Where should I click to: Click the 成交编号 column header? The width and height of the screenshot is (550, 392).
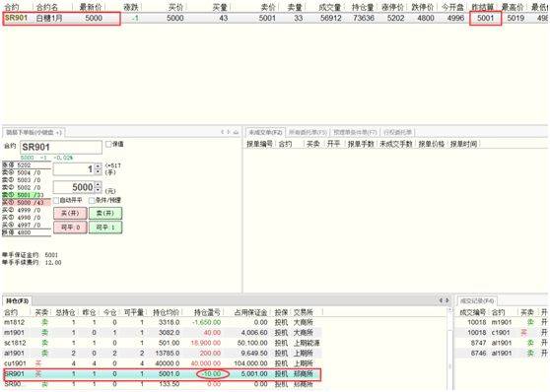(x=472, y=312)
